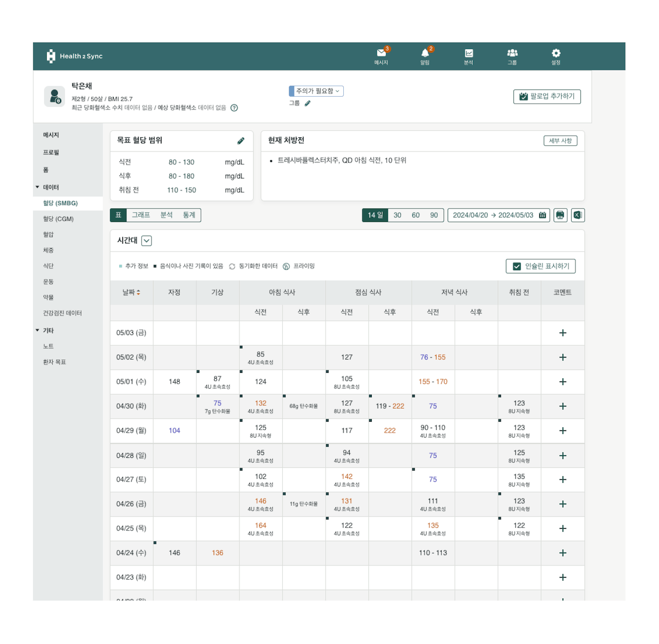Click the 세부 사항 prescription button
The image size is (659, 644).
(x=560, y=141)
